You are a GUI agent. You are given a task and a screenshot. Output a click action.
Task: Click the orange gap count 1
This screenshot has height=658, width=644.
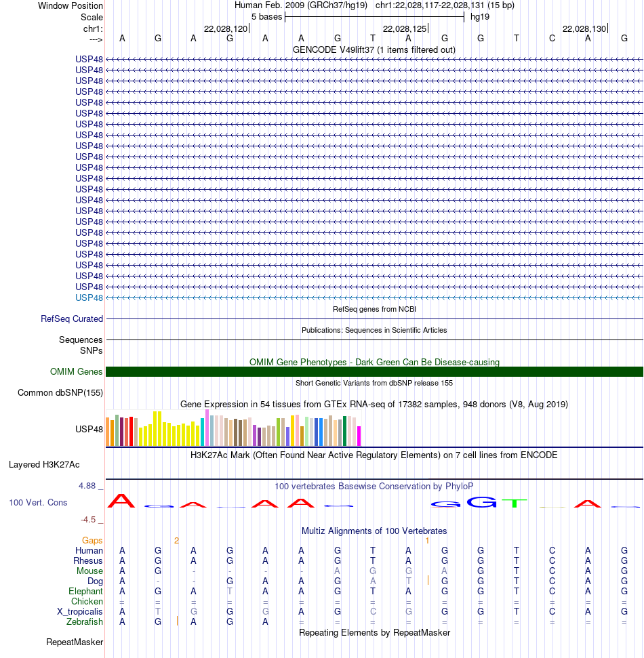tap(427, 541)
